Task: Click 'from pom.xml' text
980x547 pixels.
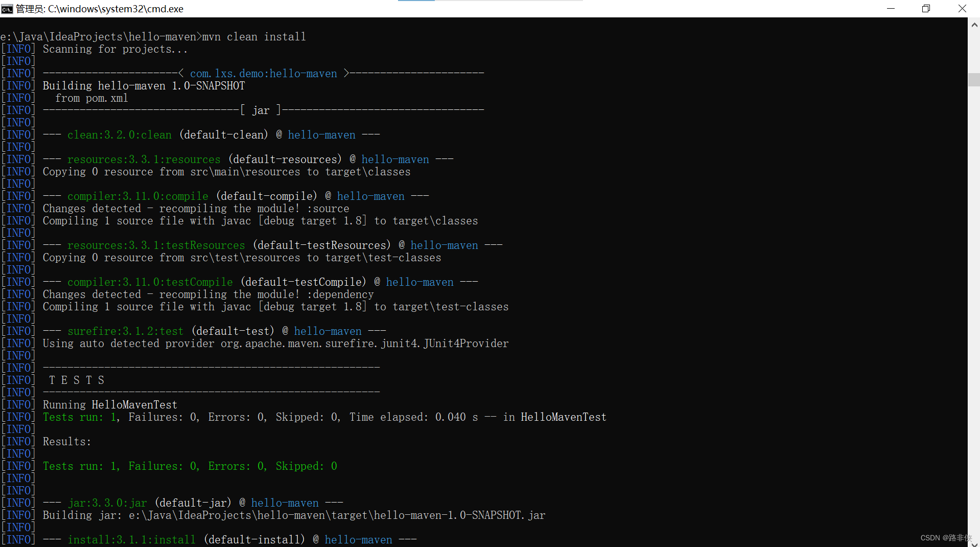Action: tap(91, 98)
